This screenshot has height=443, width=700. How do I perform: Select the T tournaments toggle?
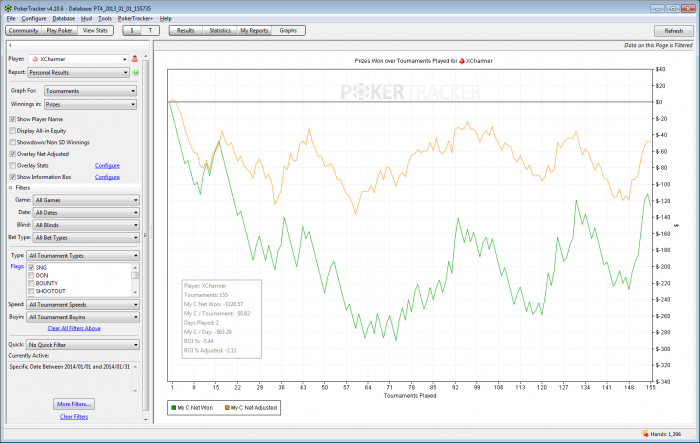click(x=150, y=30)
